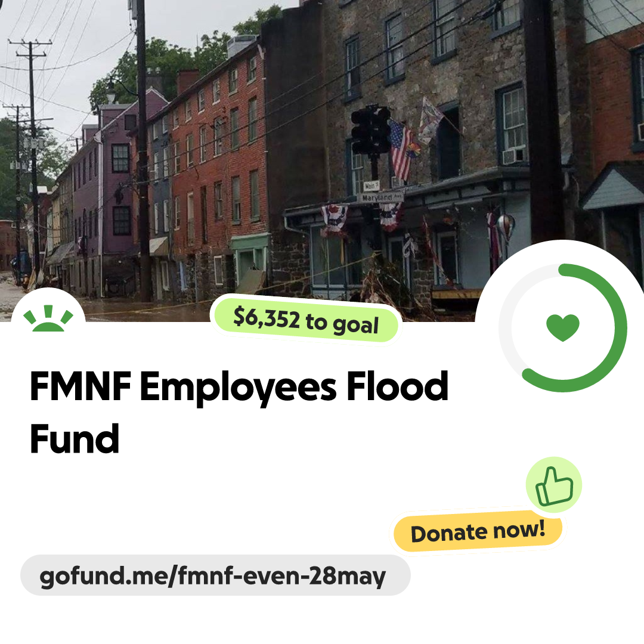Image resolution: width=644 pixels, height=644 pixels.
Task: Click the Maryland Ave street sign
Action: pos(380,197)
